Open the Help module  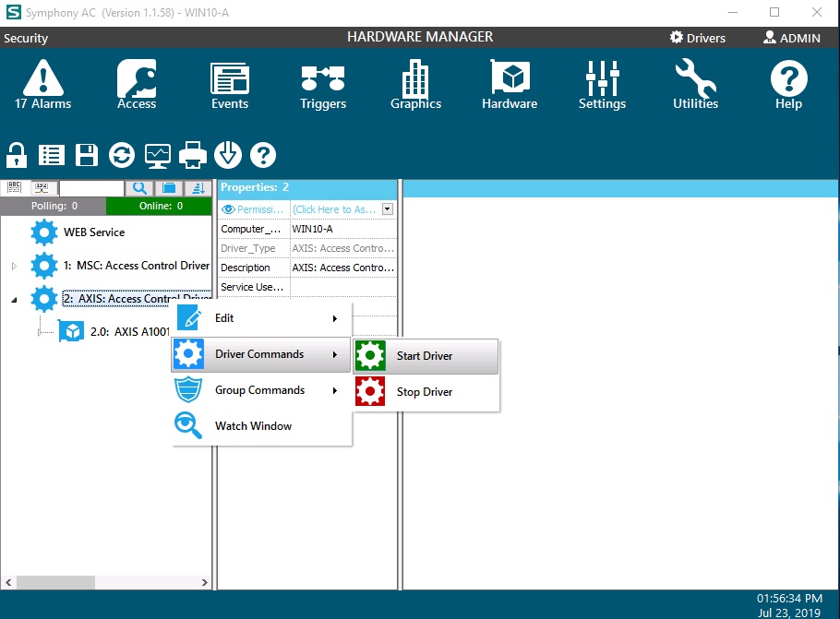pyautogui.click(x=788, y=85)
